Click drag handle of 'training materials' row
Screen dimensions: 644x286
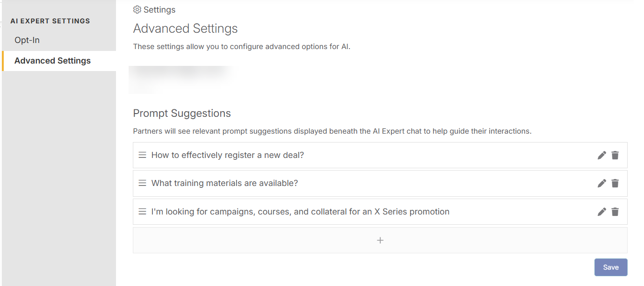[x=143, y=183]
